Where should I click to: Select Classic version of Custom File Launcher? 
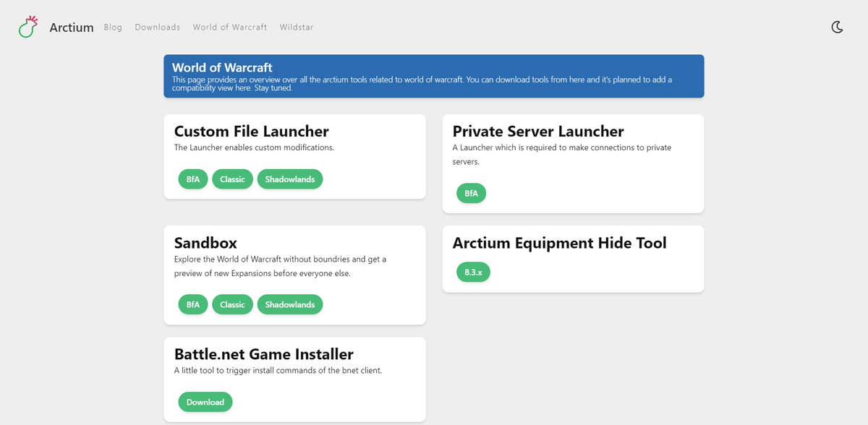[x=232, y=179]
